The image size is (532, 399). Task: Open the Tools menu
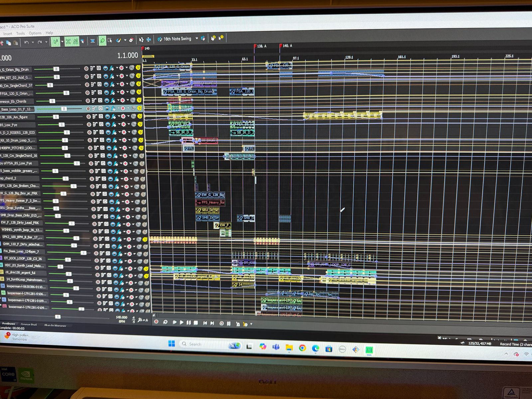20,34
